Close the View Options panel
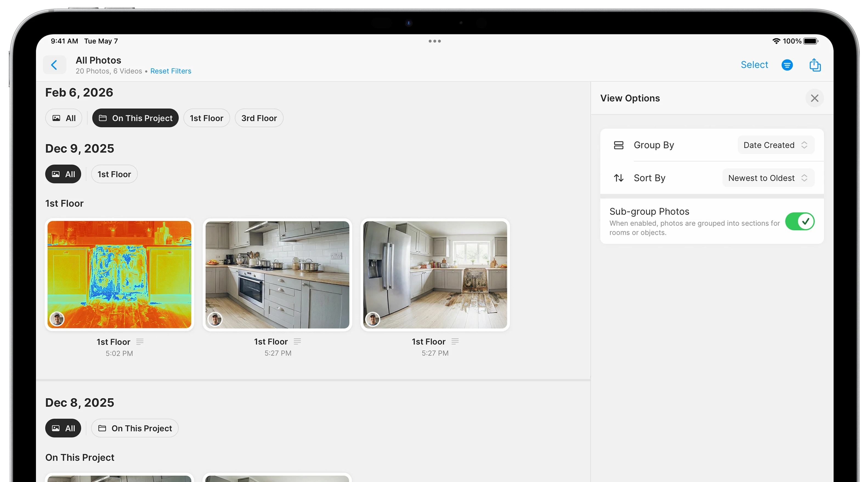The height and width of the screenshot is (482, 868). (814, 98)
